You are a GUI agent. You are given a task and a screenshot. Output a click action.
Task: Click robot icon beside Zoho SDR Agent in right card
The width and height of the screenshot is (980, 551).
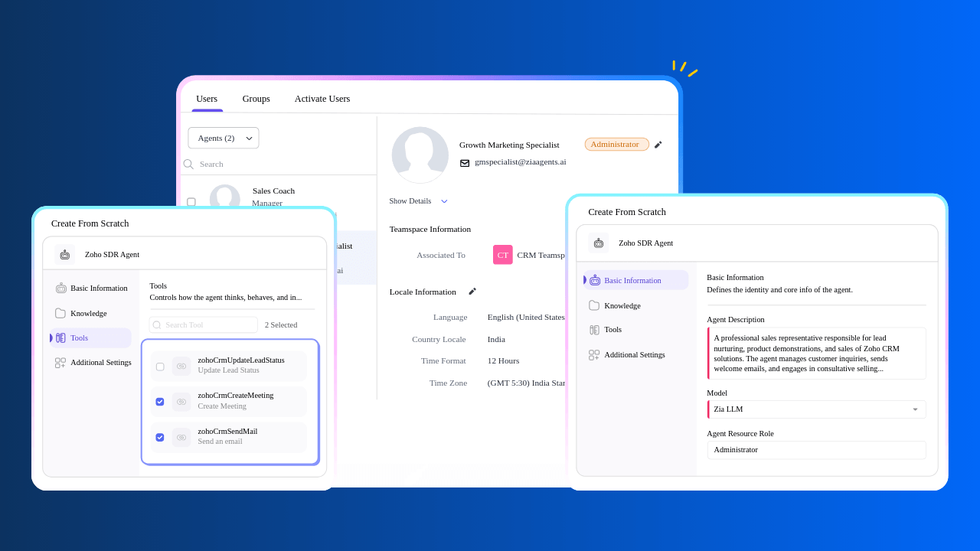click(599, 243)
